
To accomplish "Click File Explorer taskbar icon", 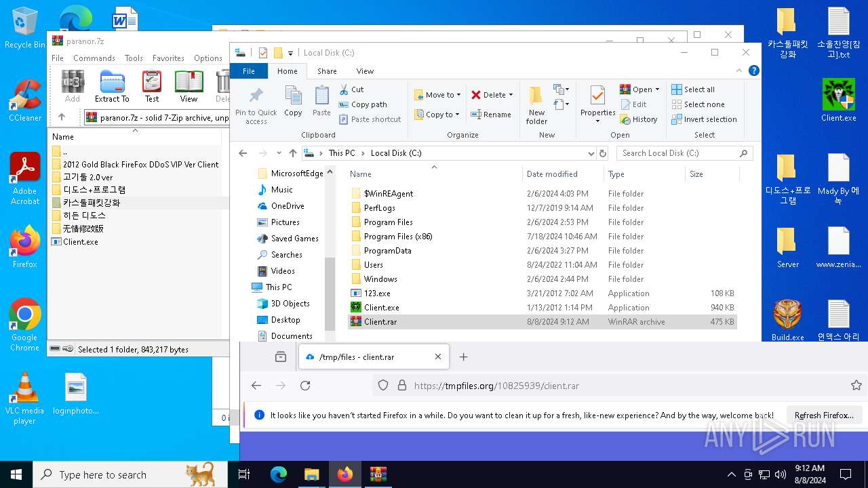I will pyautogui.click(x=311, y=474).
